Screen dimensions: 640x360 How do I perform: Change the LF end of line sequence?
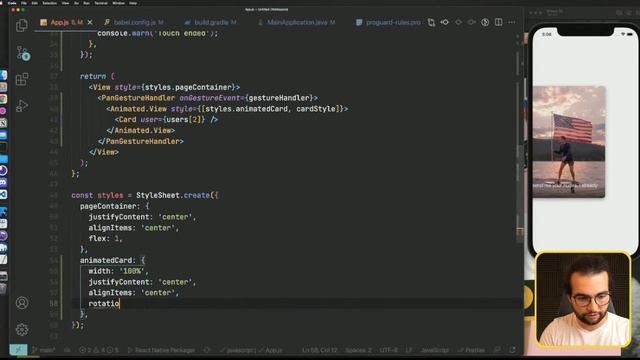pos(409,350)
